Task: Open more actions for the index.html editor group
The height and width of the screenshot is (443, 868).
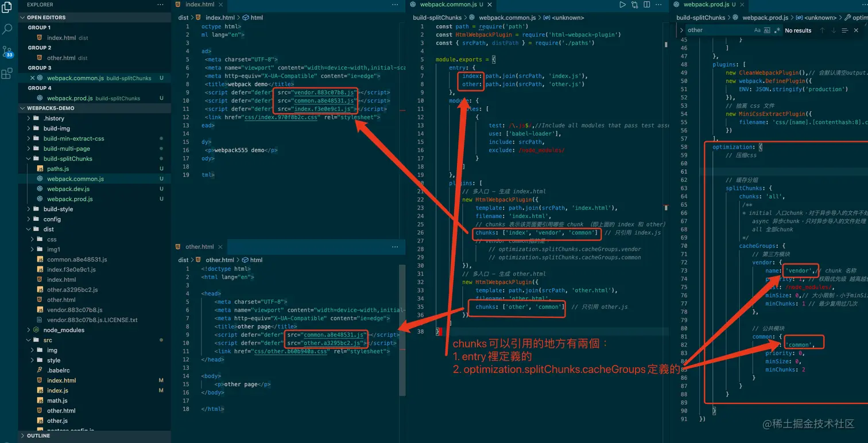Action: pyautogui.click(x=395, y=5)
